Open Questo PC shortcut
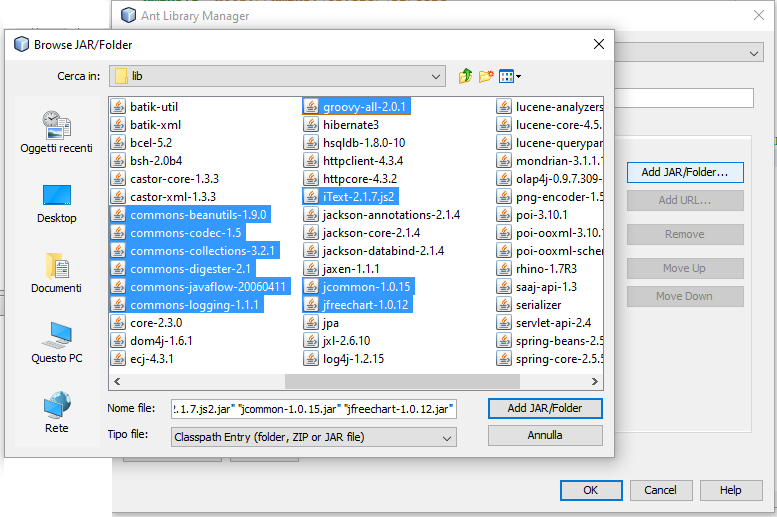 pos(56,343)
